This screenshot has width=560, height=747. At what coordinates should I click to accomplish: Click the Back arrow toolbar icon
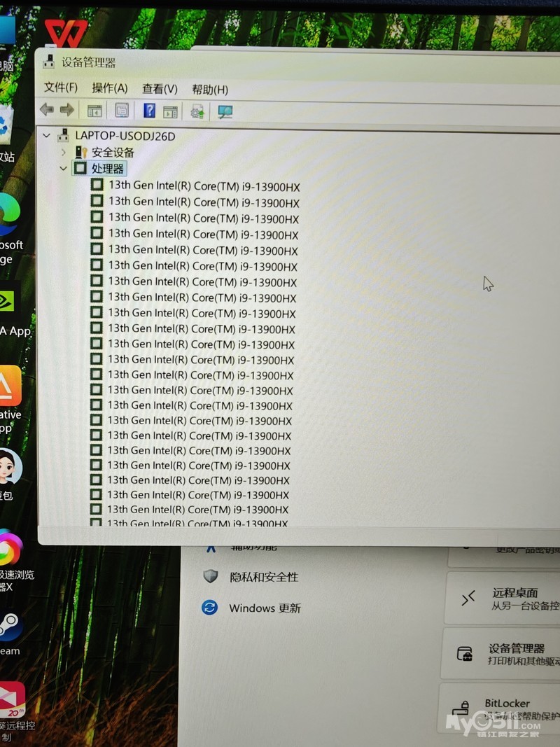[x=47, y=110]
